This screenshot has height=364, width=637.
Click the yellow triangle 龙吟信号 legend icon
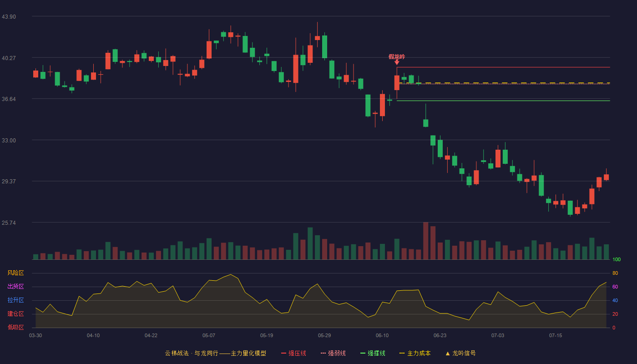pos(447,353)
